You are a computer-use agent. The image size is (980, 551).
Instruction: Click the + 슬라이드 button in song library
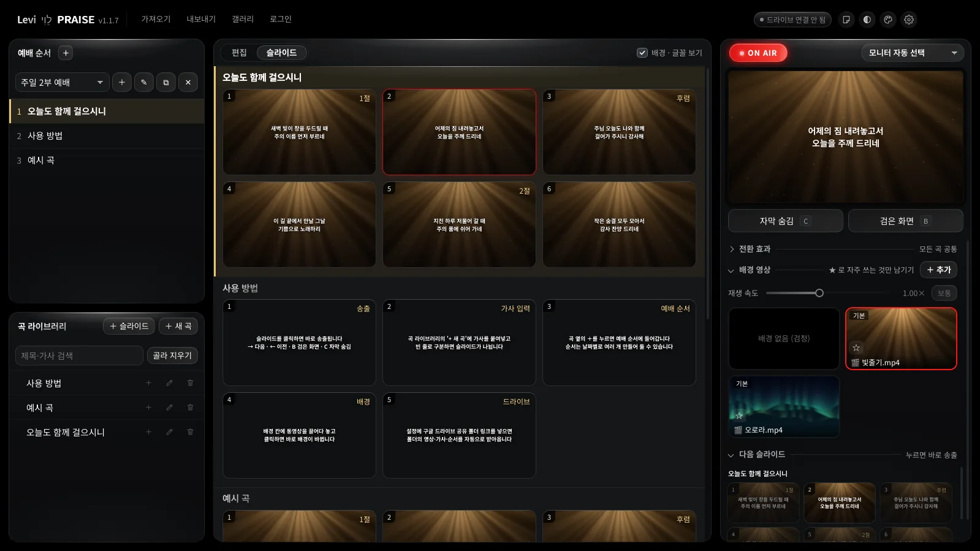[129, 326]
